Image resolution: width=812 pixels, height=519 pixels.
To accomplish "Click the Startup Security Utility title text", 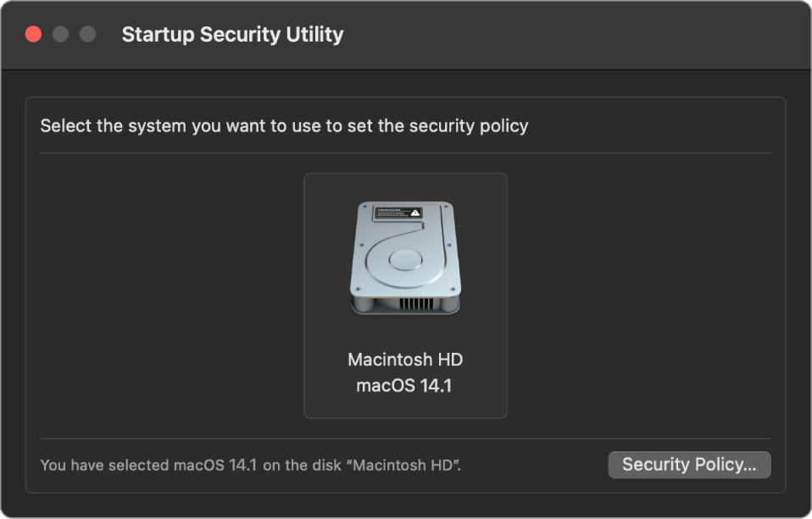I will pos(232,34).
